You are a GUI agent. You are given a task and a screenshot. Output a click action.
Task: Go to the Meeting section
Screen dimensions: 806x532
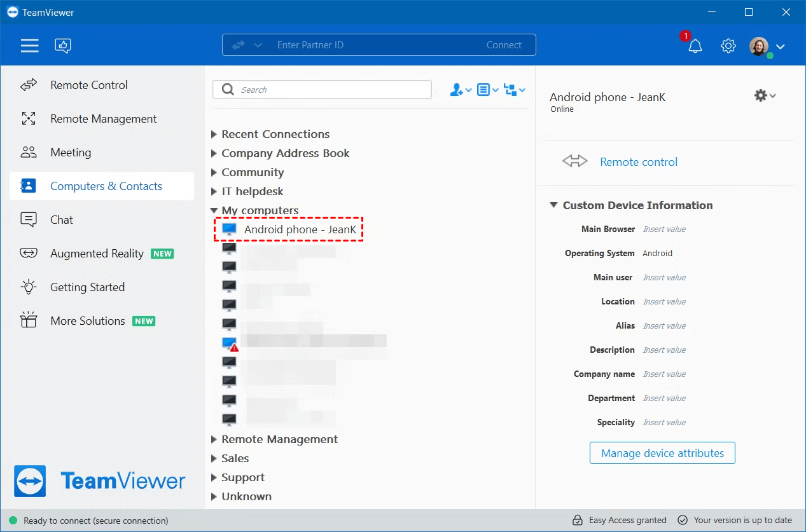[x=70, y=153]
